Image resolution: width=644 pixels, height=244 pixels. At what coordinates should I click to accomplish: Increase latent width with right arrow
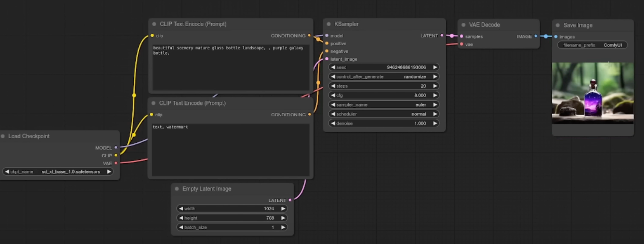(x=283, y=209)
